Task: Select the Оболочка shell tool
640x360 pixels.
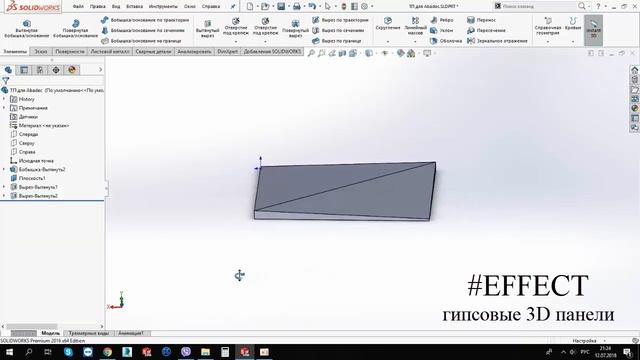Action: coord(446,41)
